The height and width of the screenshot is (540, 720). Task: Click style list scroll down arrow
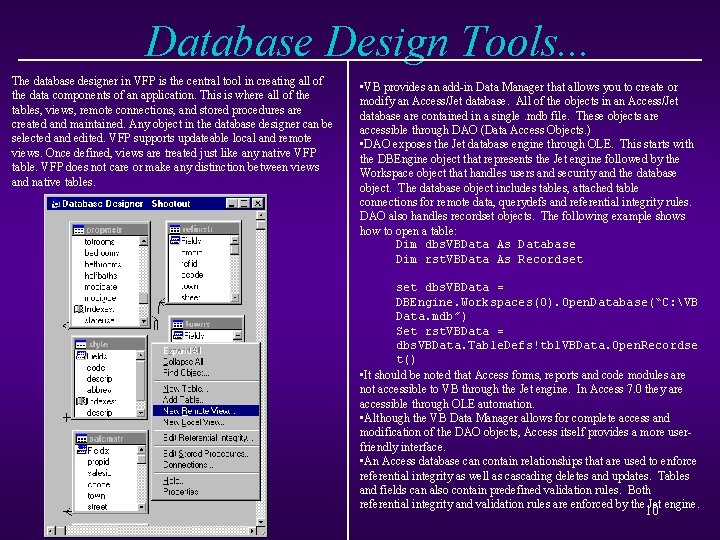coord(141,413)
